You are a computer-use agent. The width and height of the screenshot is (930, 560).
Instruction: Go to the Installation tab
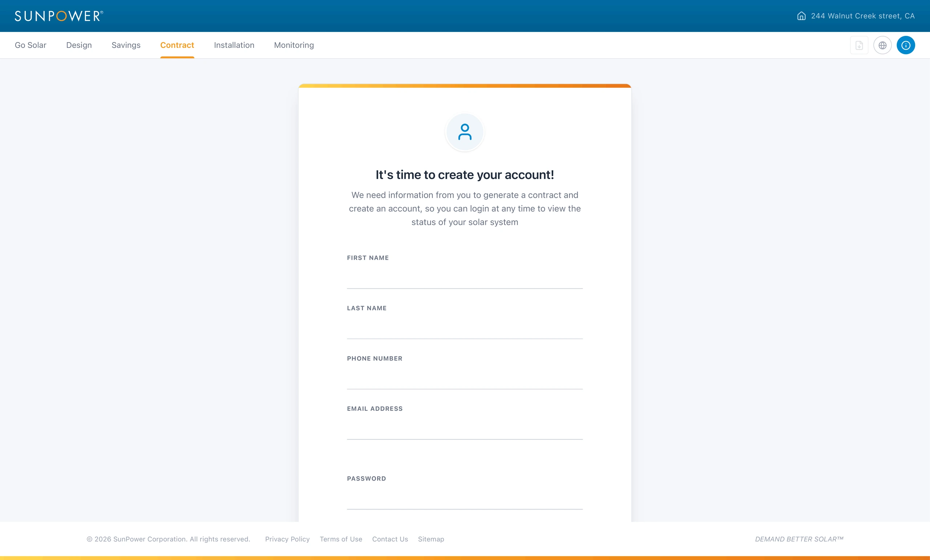(x=234, y=45)
